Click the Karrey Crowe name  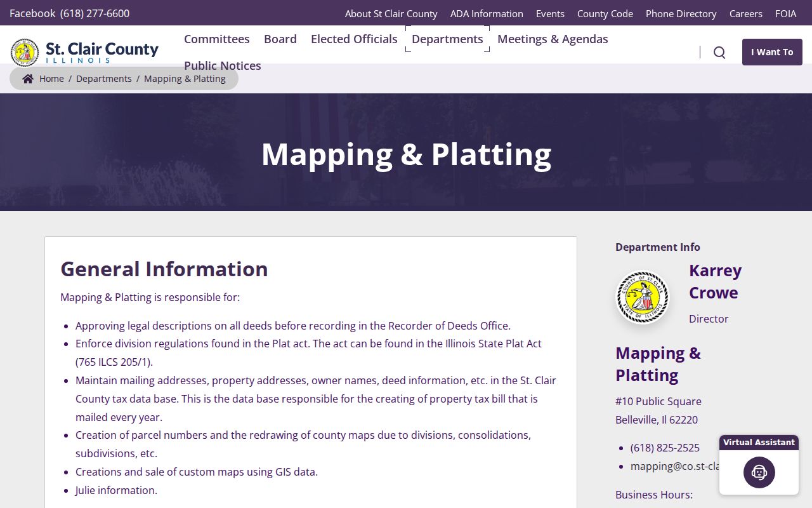[715, 281]
